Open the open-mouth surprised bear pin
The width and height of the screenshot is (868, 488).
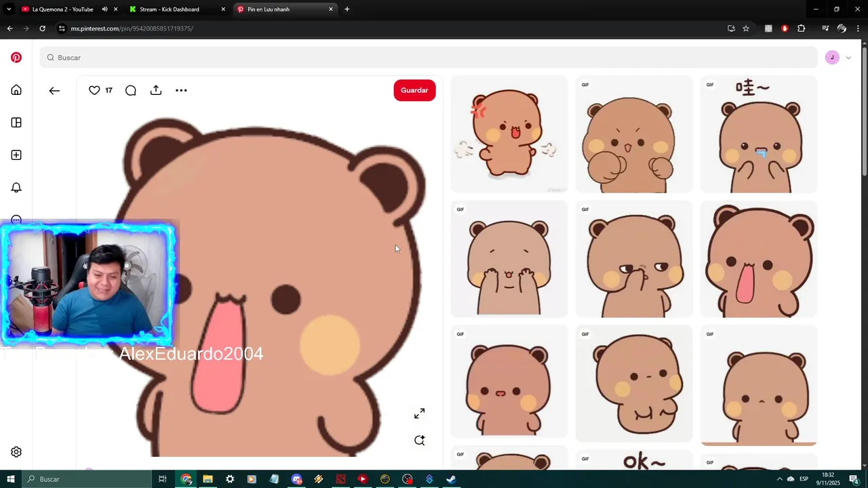tap(758, 259)
